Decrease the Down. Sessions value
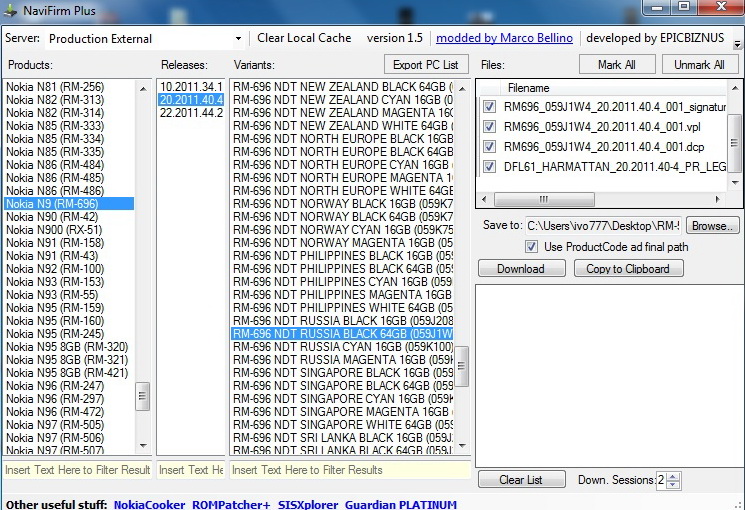The width and height of the screenshot is (745, 510). tap(673, 485)
